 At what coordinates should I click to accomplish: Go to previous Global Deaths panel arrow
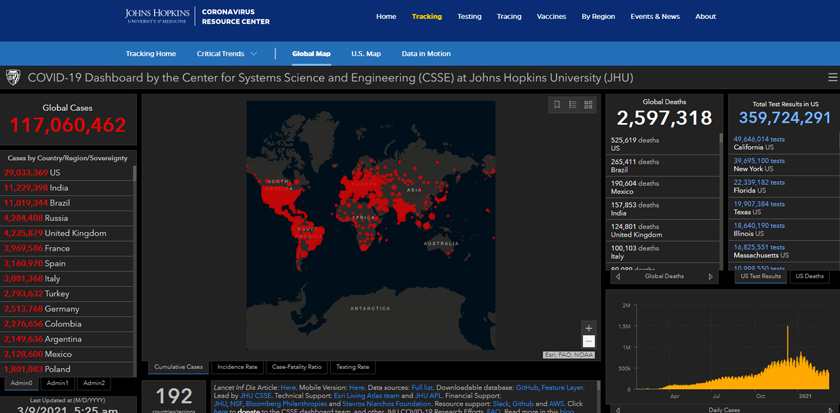pos(619,276)
